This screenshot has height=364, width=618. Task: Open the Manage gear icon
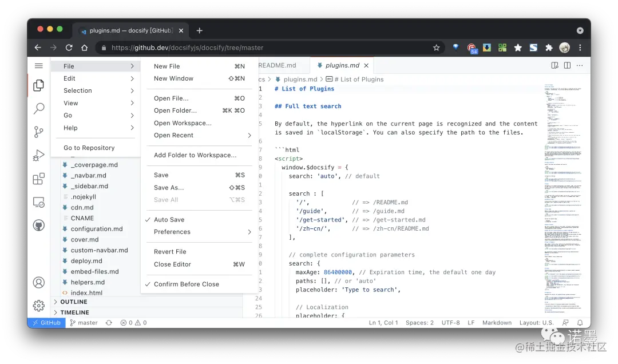click(39, 306)
